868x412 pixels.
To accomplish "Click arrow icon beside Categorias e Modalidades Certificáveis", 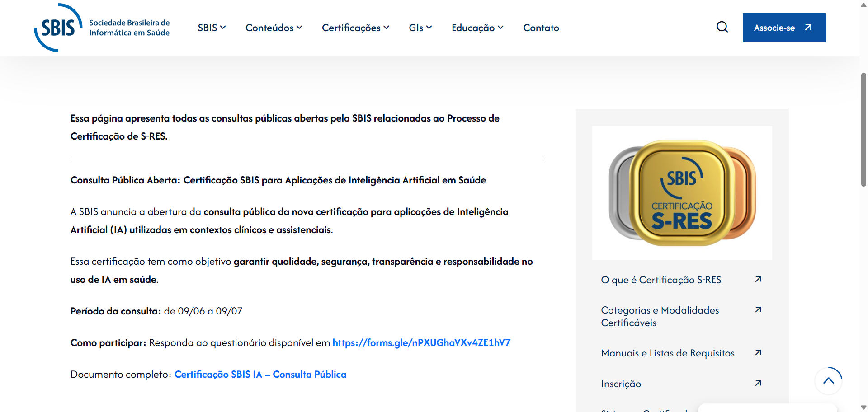I will coord(758,310).
